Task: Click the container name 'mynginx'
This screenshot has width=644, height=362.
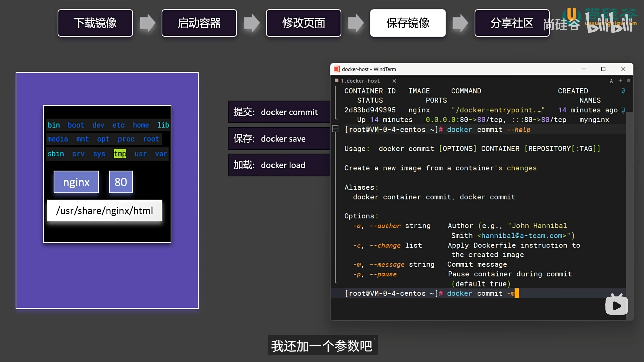Action: click(x=594, y=120)
